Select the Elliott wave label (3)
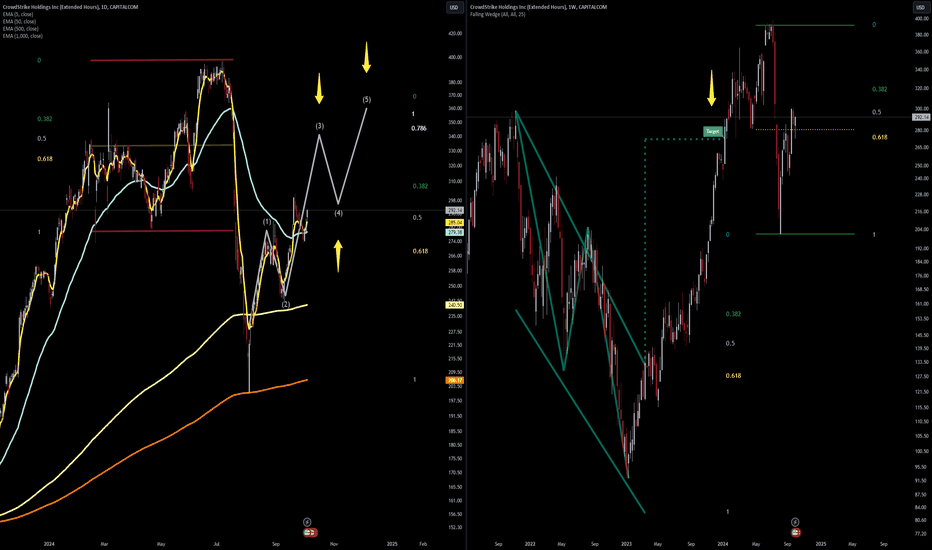This screenshot has height=550, width=932. tap(320, 126)
